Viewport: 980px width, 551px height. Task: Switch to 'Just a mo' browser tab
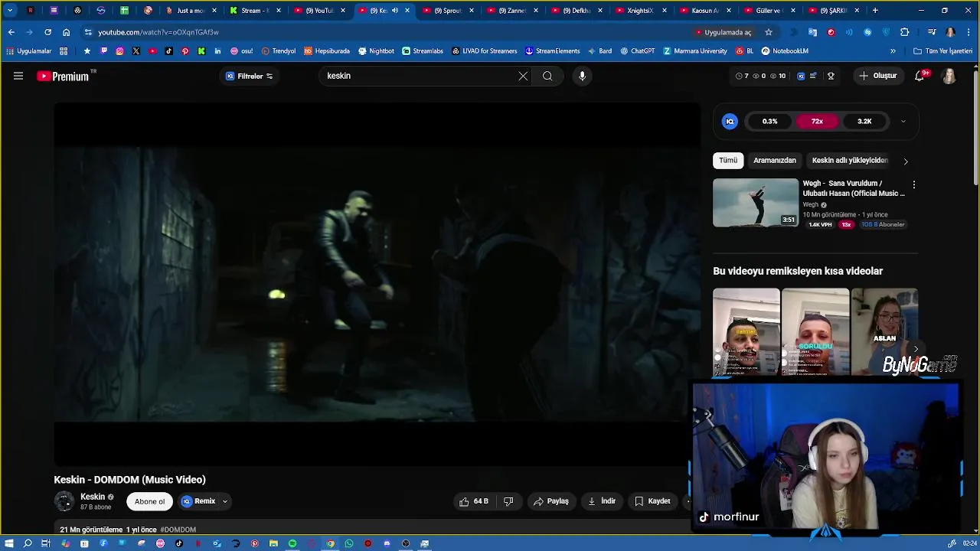click(190, 11)
